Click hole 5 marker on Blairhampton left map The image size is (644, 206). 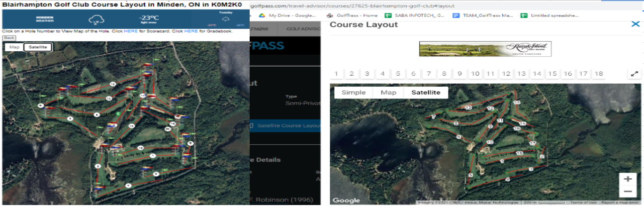98,166
